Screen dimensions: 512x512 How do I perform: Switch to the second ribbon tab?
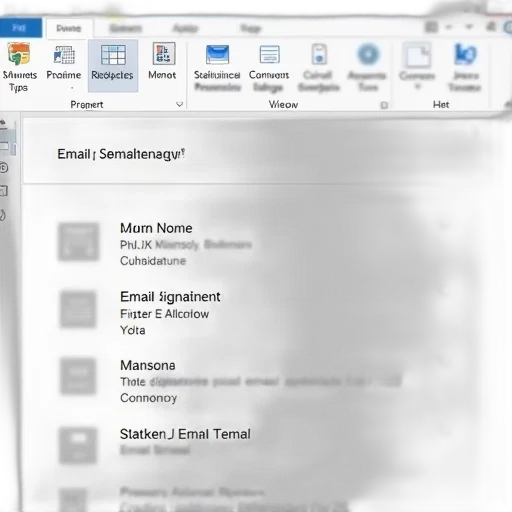[x=69, y=29]
